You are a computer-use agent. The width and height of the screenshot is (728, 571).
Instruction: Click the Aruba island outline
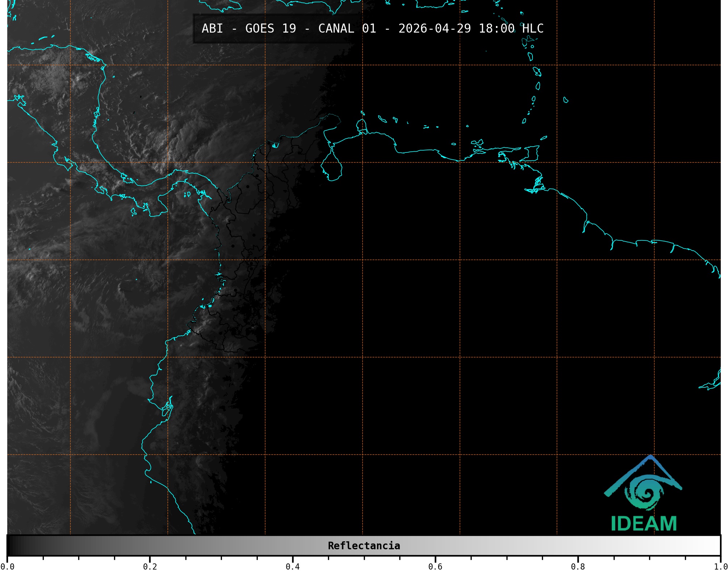pos(362,113)
